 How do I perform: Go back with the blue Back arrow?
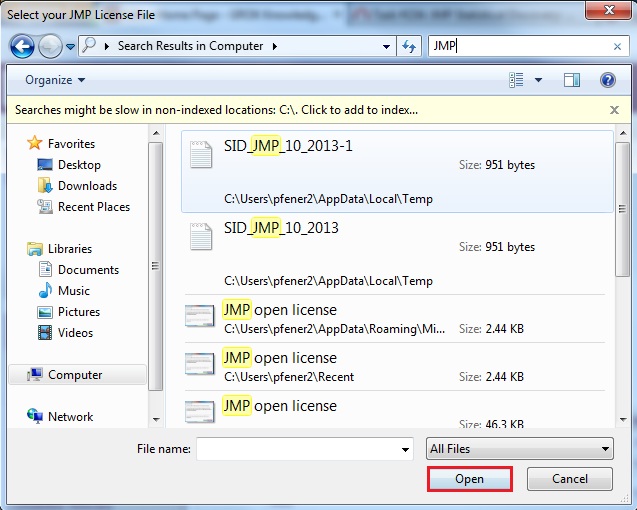tap(22, 47)
